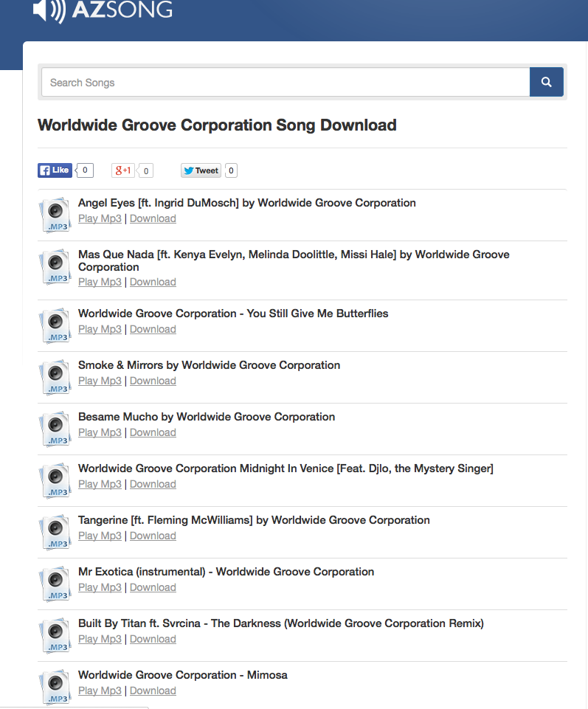Image resolution: width=588 pixels, height=709 pixels.
Task: Click the Midnight In Venice title
Action: (286, 468)
